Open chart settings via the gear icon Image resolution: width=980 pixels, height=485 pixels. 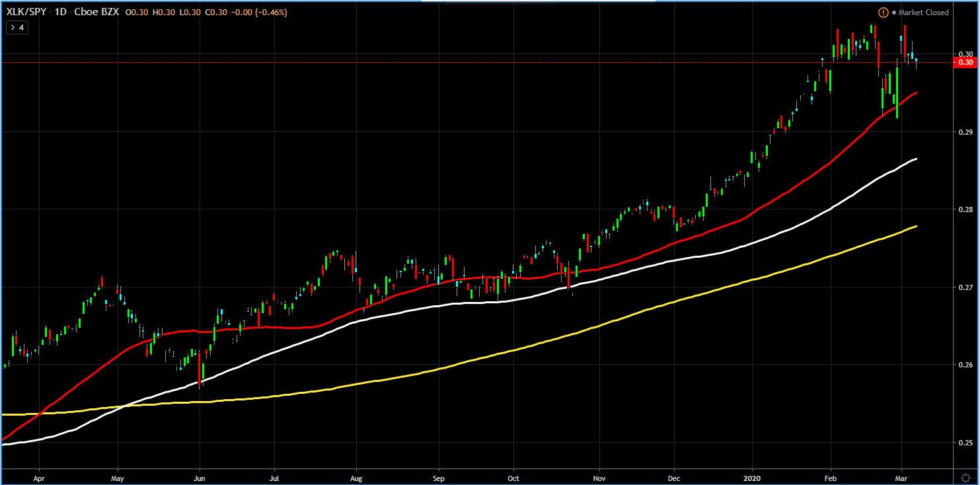point(965,476)
